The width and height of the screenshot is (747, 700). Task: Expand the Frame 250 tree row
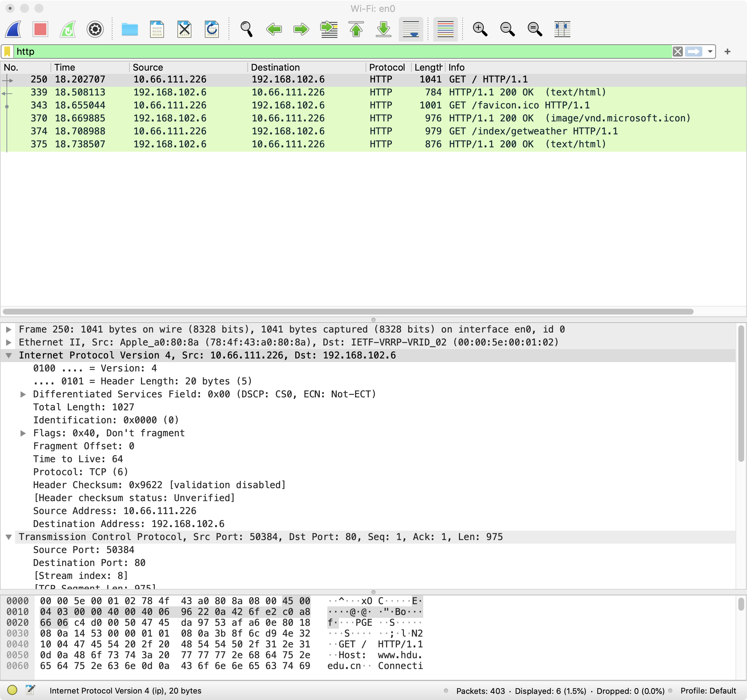tap(9, 329)
